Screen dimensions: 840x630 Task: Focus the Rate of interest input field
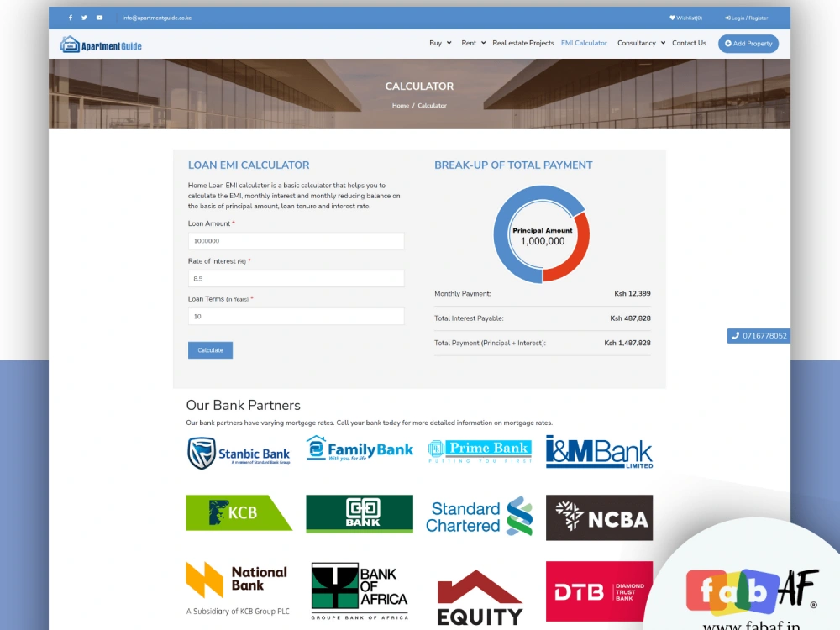pos(297,279)
